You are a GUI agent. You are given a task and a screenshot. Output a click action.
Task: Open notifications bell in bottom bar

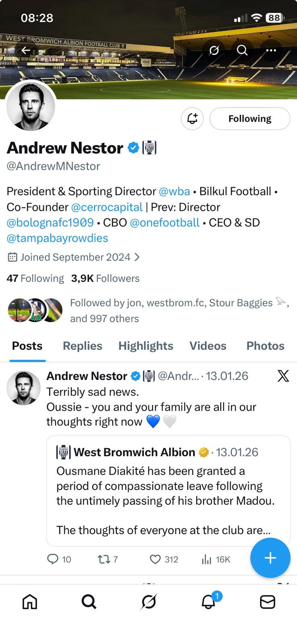click(x=208, y=602)
